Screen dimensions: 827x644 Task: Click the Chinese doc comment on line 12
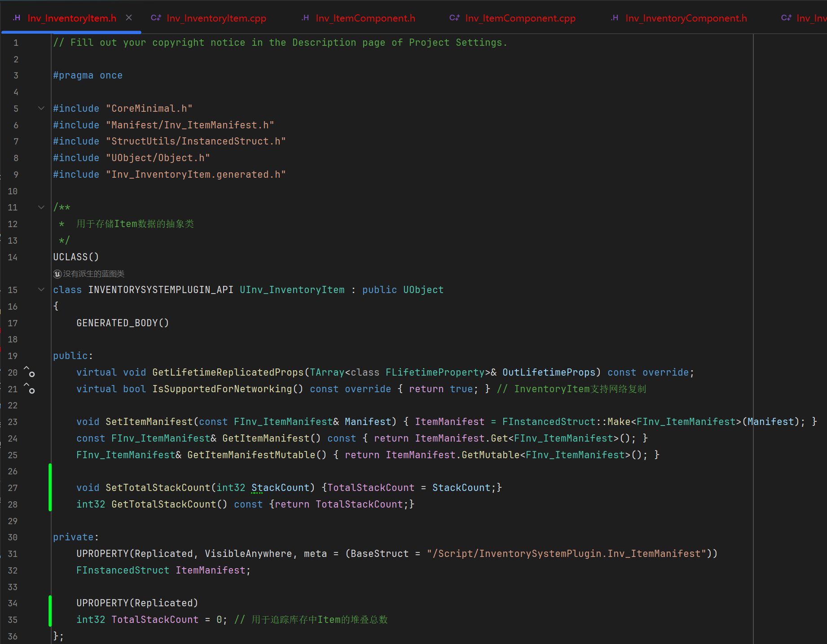pyautogui.click(x=135, y=224)
